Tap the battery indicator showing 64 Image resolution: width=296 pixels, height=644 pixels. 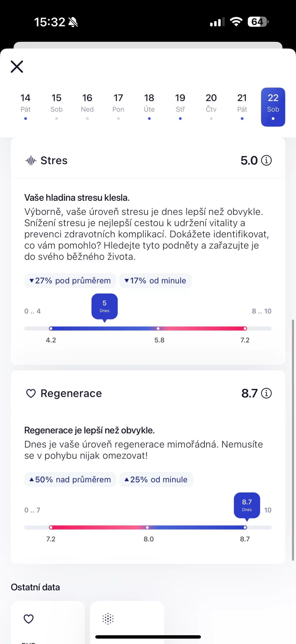coord(258,22)
